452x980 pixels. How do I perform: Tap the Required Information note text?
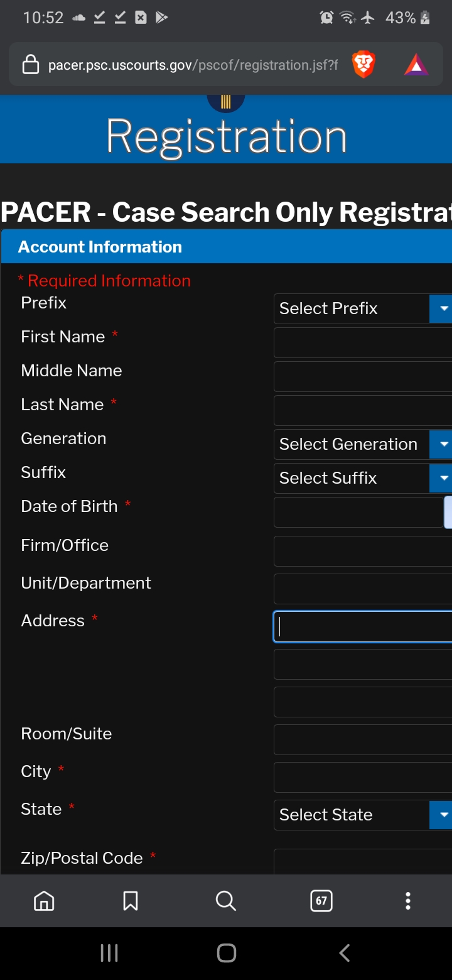[104, 281]
